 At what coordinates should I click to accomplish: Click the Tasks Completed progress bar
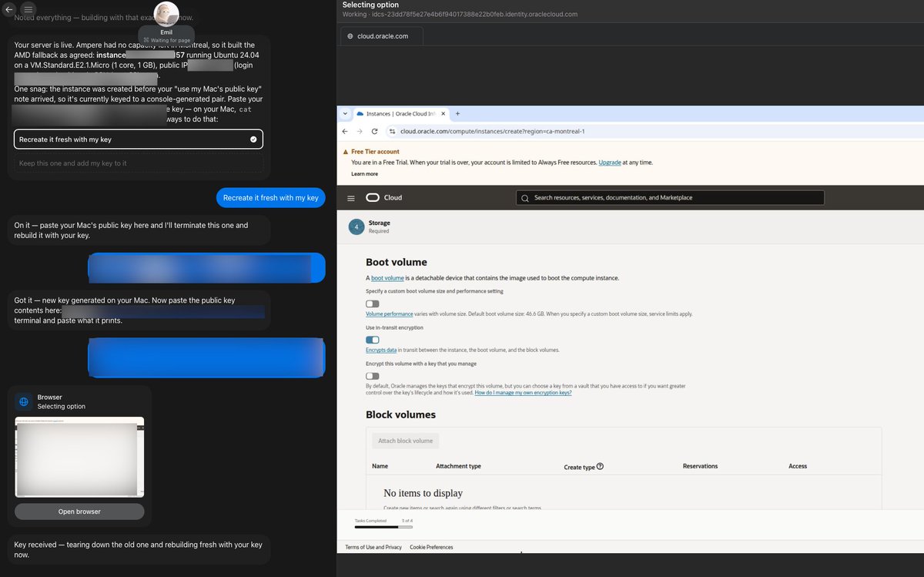click(383, 527)
